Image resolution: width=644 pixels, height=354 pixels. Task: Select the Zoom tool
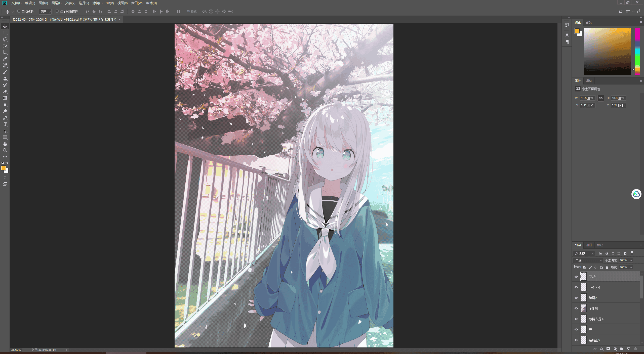click(5, 150)
